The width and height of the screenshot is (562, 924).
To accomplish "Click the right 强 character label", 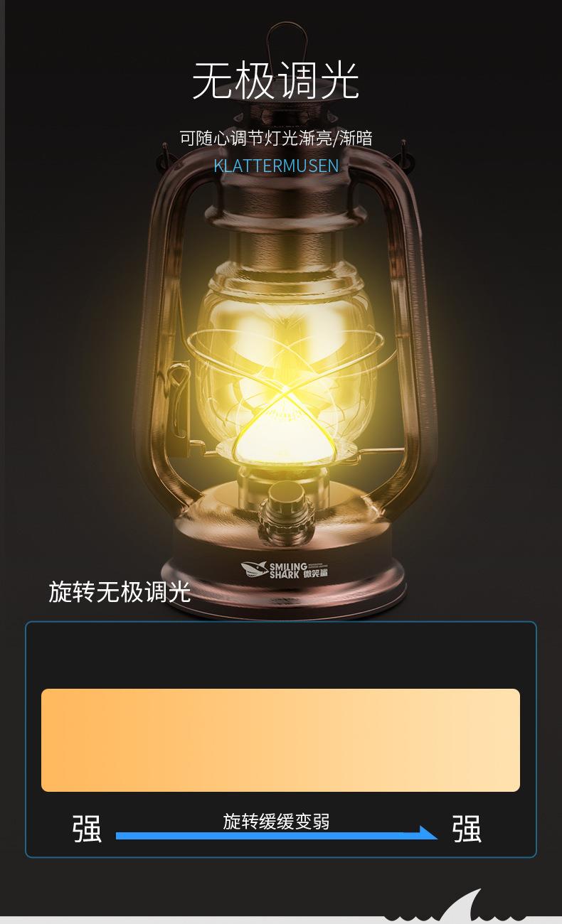I will tap(467, 829).
